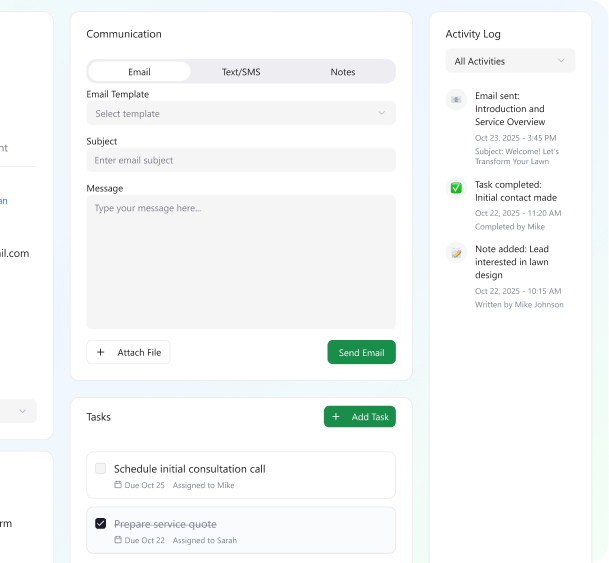Click the plus icon on Add Task
Image resolution: width=609 pixels, height=563 pixels.
336,417
